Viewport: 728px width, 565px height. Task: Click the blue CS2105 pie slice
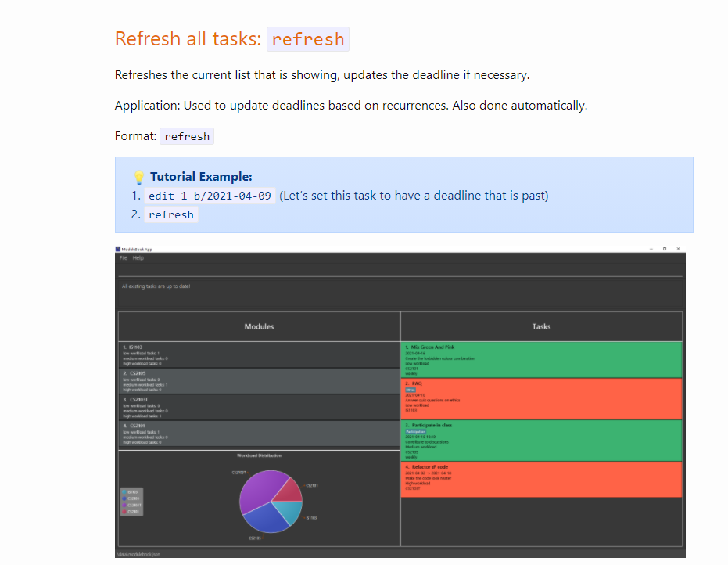[267, 518]
